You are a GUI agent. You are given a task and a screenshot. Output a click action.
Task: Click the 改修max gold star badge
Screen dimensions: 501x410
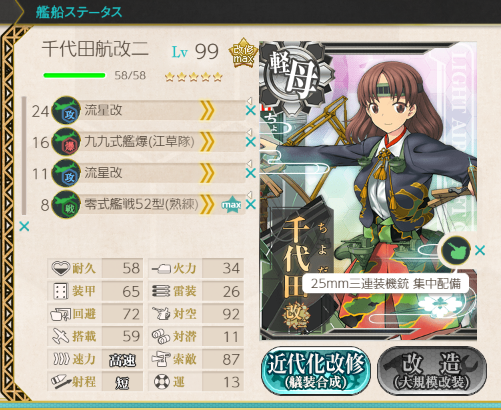pyautogui.click(x=243, y=53)
